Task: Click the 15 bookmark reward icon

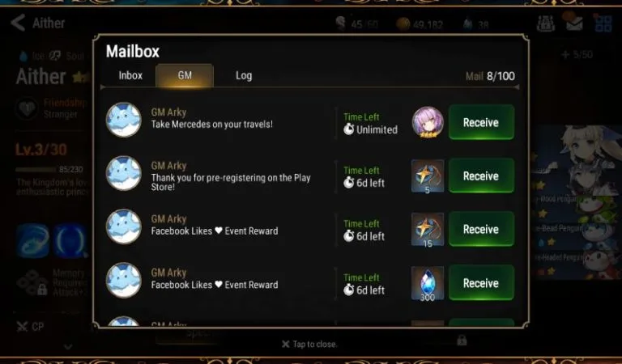Action: tap(428, 230)
